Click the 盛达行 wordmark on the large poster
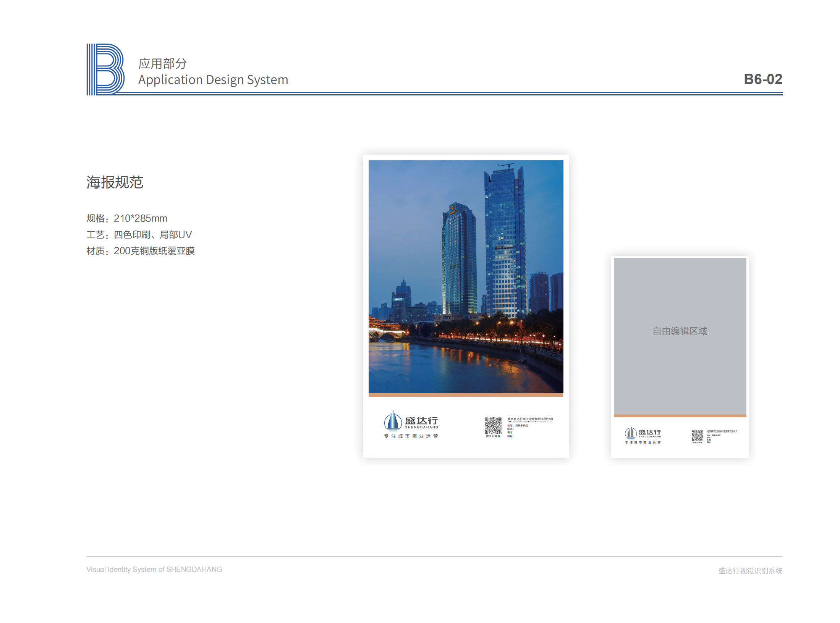840x623 pixels. pos(421,421)
